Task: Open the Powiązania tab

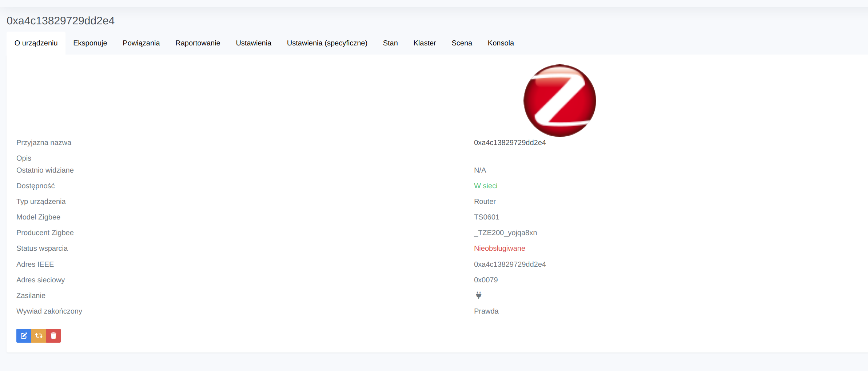Action: coord(141,43)
